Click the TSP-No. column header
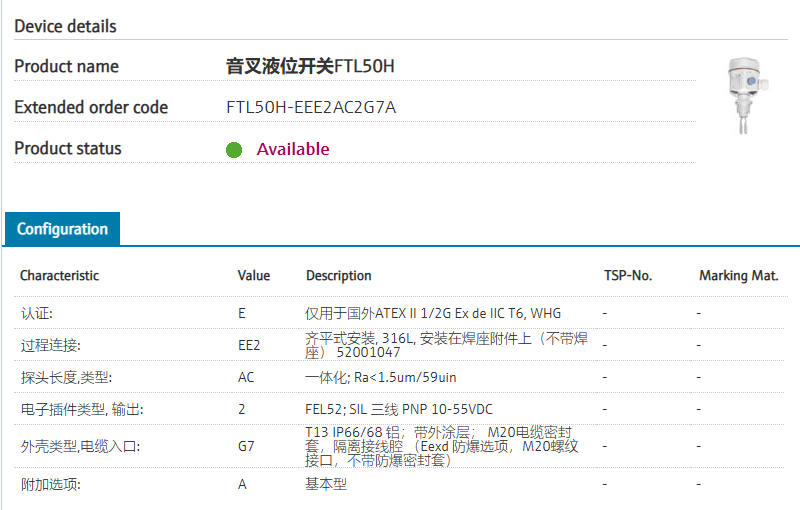Image resolution: width=800 pixels, height=510 pixels. point(628,276)
